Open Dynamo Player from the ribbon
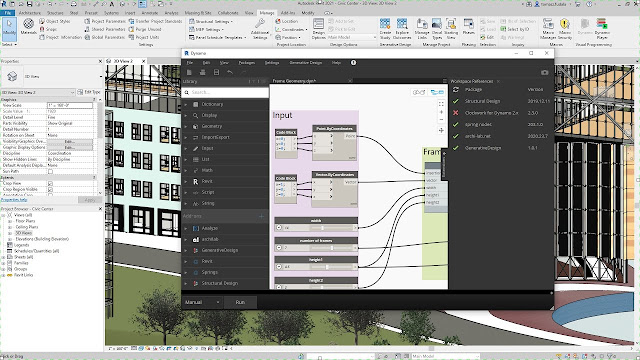Screen dimensions: 640x360 602,29
